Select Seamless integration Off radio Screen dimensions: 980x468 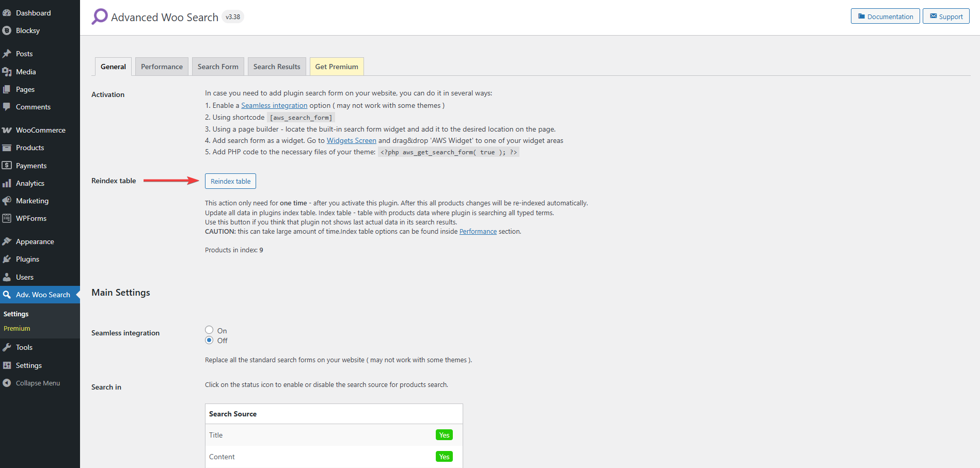[209, 340]
